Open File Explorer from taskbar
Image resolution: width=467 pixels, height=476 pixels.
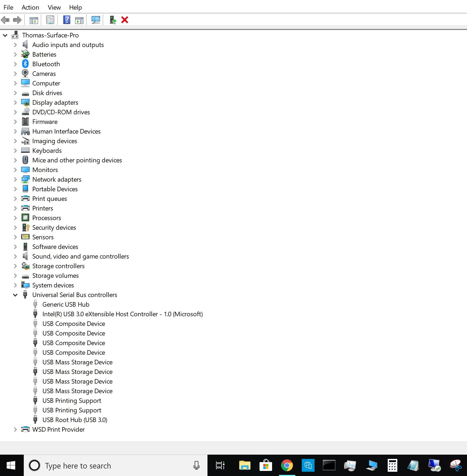point(245,466)
